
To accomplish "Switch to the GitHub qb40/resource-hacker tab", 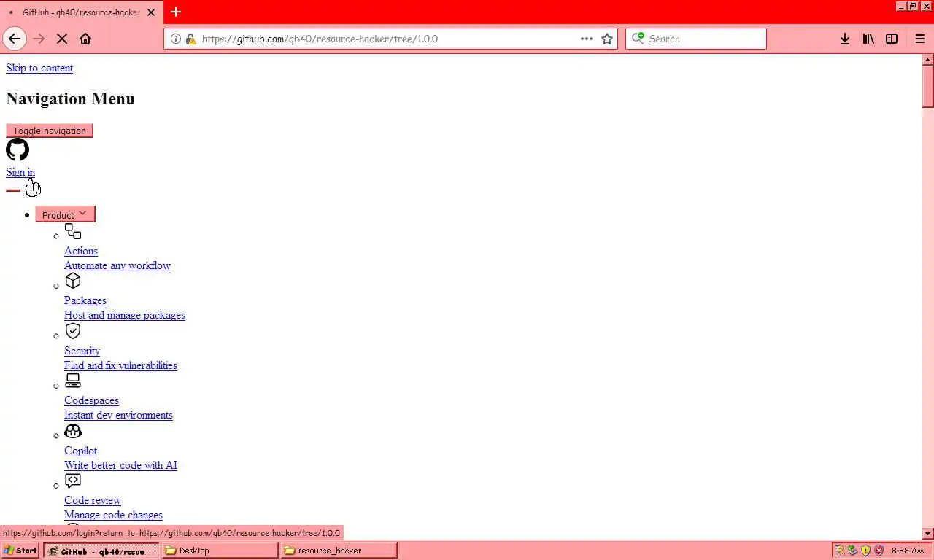I will pyautogui.click(x=80, y=12).
